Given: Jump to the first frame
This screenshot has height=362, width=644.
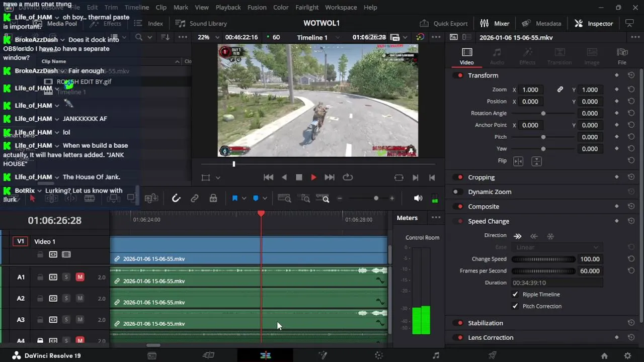Looking at the screenshot, I should 269,177.
